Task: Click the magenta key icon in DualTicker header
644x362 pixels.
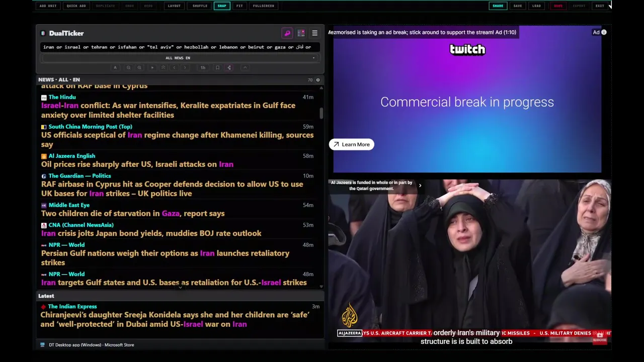Action: (287, 33)
